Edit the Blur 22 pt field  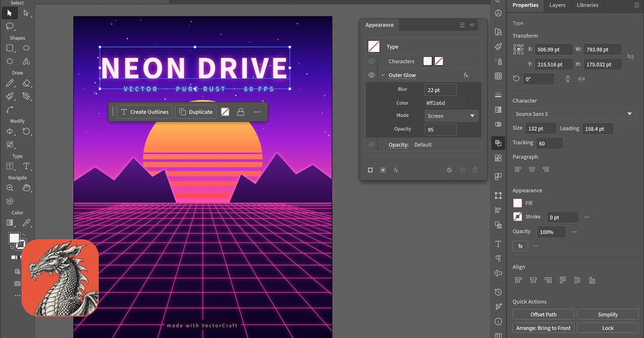441,90
